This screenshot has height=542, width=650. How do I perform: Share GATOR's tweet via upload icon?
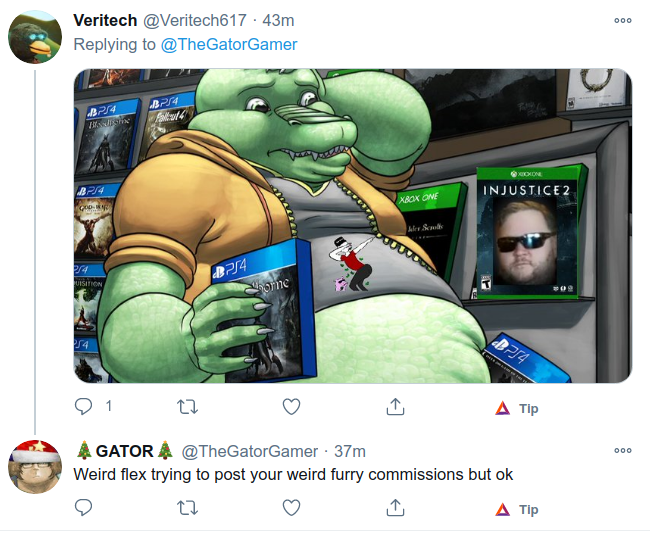click(395, 508)
